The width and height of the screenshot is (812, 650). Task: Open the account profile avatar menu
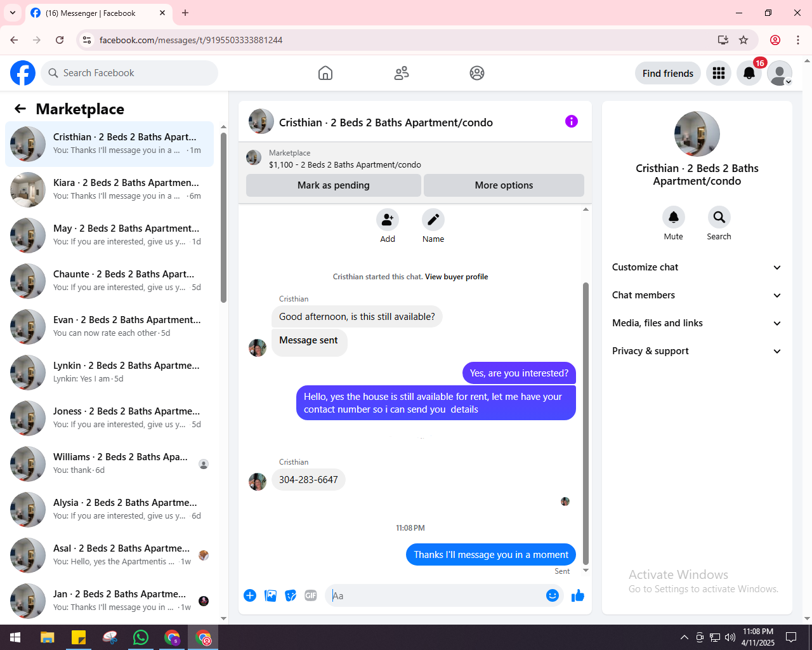(780, 73)
